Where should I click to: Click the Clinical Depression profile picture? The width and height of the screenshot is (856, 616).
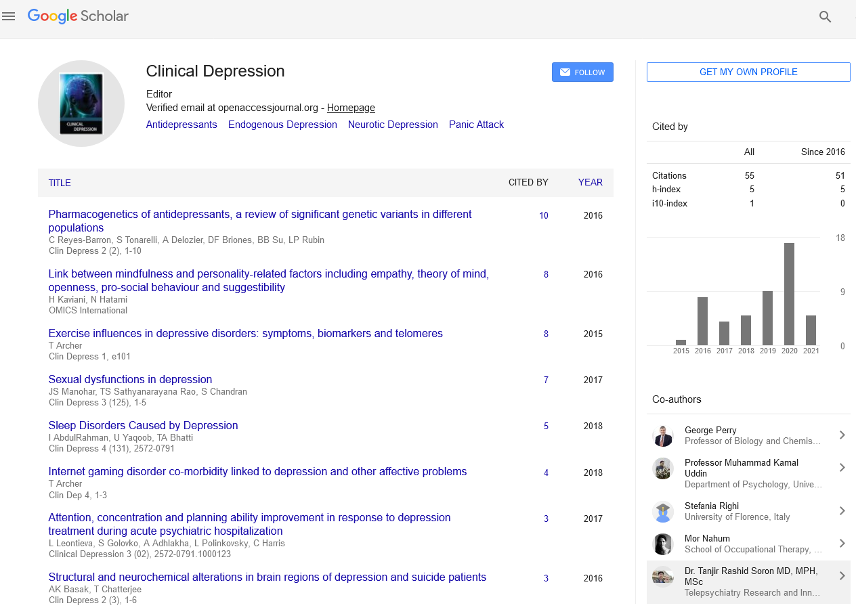pyautogui.click(x=81, y=104)
